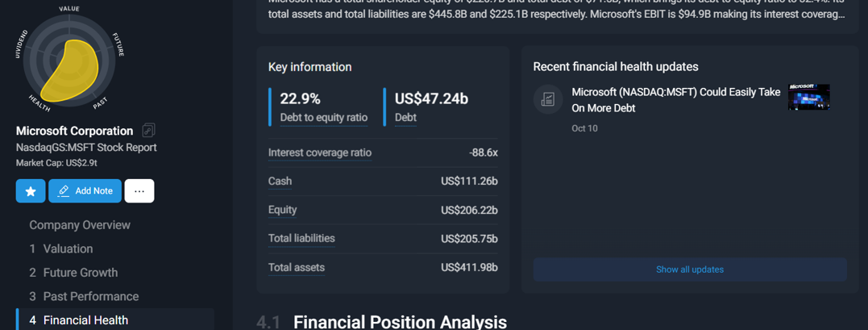Viewport: 868px width, 330px height.
Task: Open the three-dots more options button
Action: click(x=139, y=190)
